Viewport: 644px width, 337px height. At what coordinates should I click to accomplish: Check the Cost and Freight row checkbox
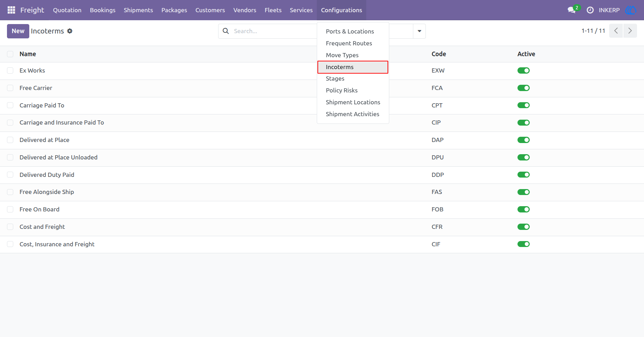(x=10, y=227)
